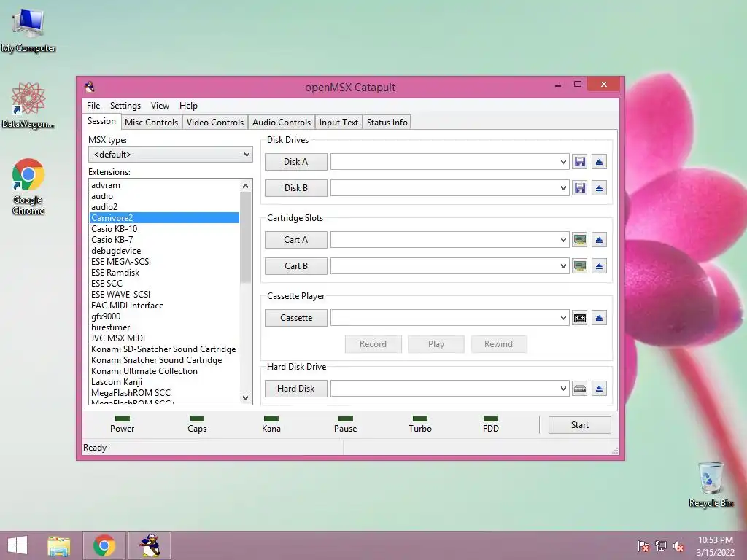Screen dimensions: 747x560
Task: Select the MegaFlashROM SCC extension
Action: click(164, 393)
